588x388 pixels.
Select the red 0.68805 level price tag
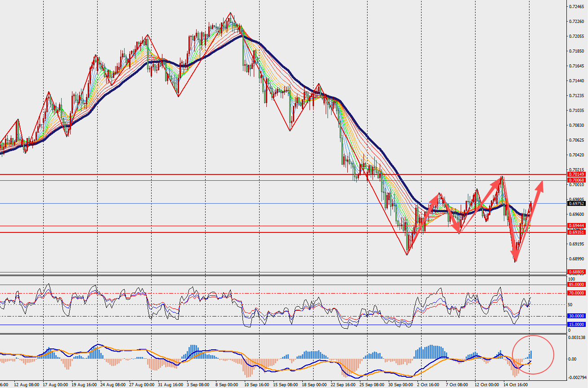coord(576,272)
